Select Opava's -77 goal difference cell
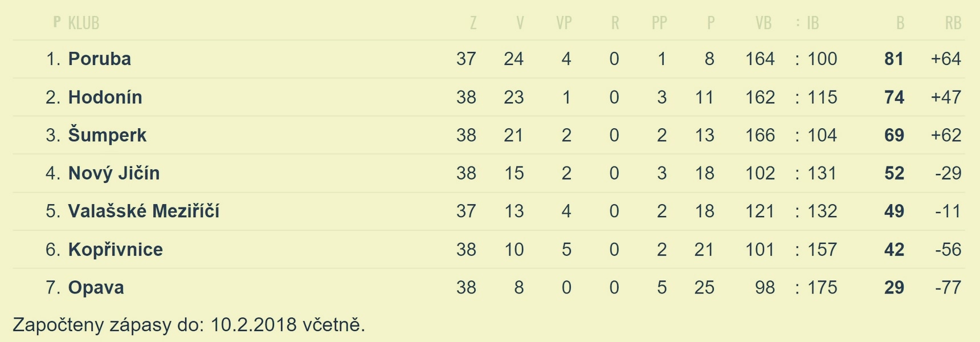Viewport: 980px width, 342px height. pyautogui.click(x=948, y=287)
